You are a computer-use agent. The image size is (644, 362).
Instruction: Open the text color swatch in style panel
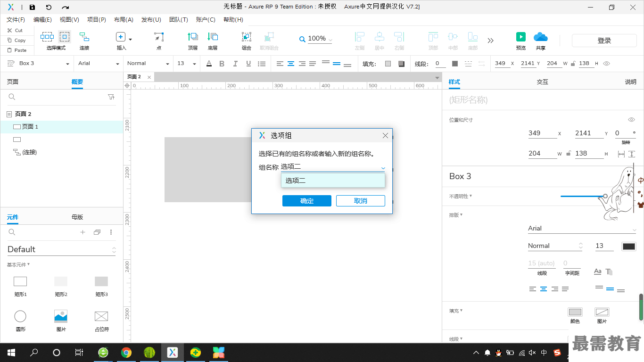629,246
